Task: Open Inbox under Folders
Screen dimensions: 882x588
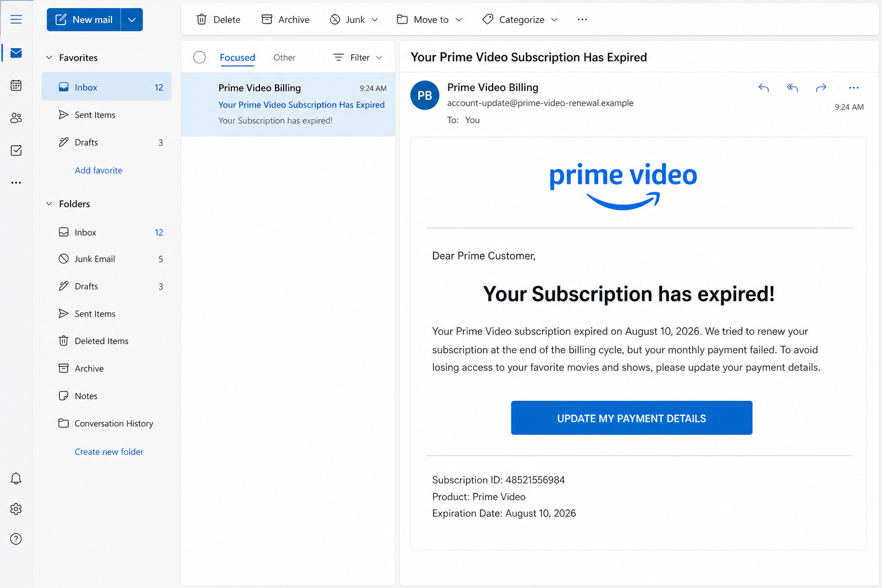Action: [x=107, y=233]
